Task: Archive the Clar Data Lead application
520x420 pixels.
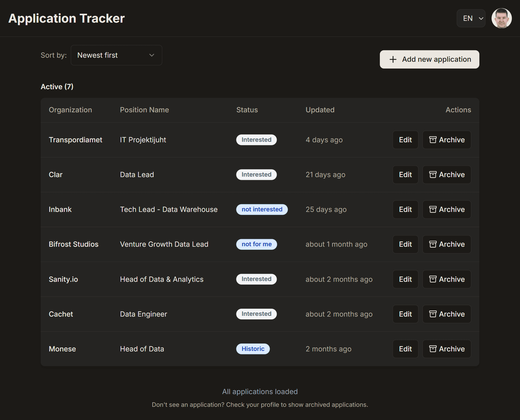Action: (x=447, y=175)
